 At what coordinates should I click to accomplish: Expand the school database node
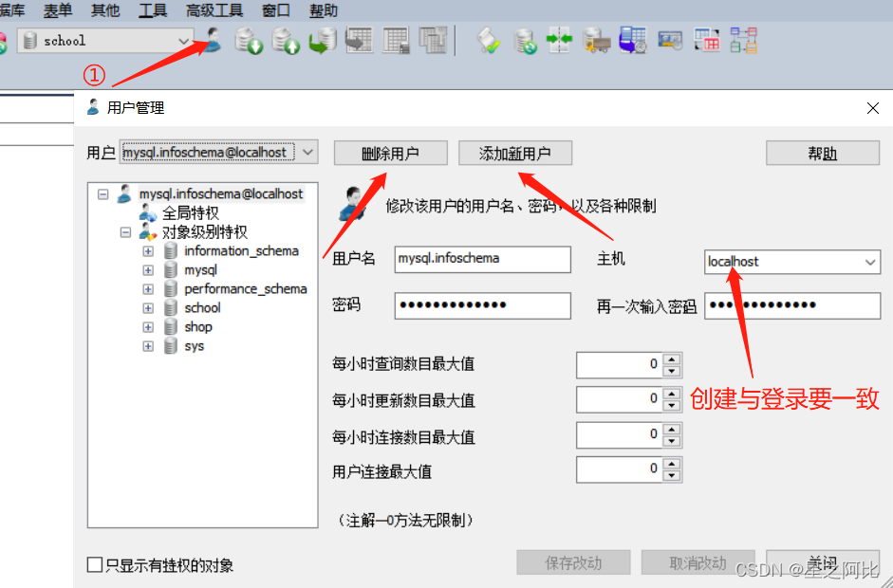point(148,308)
